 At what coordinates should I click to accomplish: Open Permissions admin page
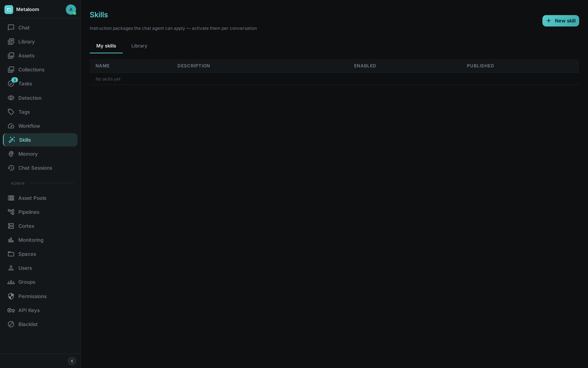tap(40, 296)
